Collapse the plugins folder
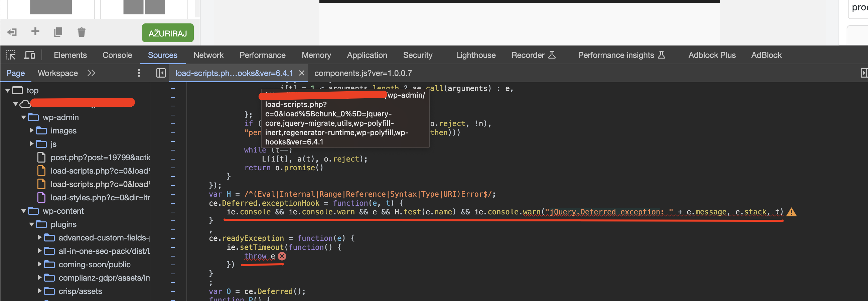Image resolution: width=868 pixels, height=301 pixels. click(x=32, y=224)
